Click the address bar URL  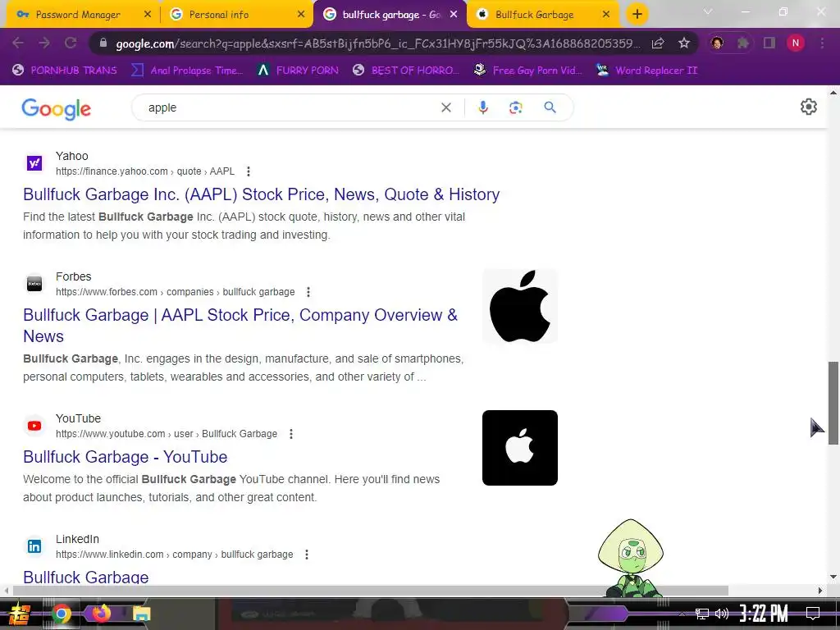pyautogui.click(x=377, y=43)
